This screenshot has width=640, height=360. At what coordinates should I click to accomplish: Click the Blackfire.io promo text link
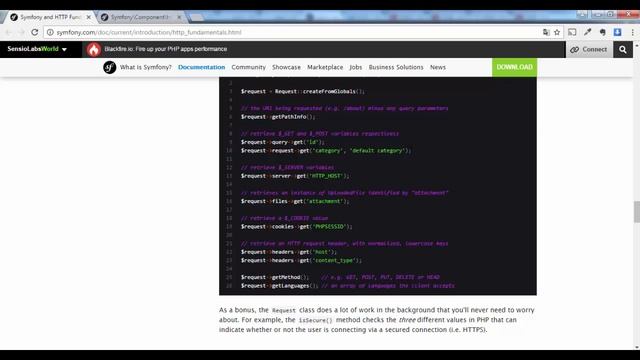pyautogui.click(x=165, y=49)
